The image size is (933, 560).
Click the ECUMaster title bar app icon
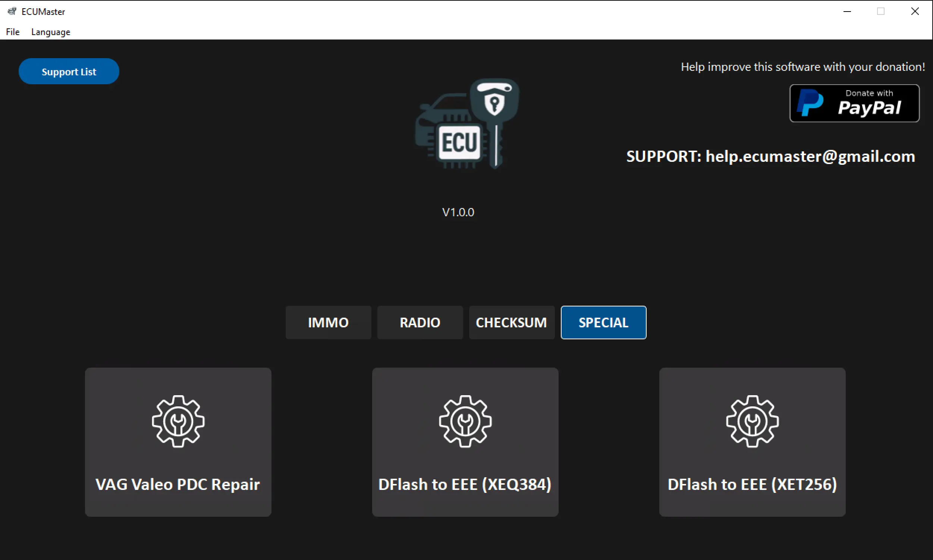coord(12,11)
